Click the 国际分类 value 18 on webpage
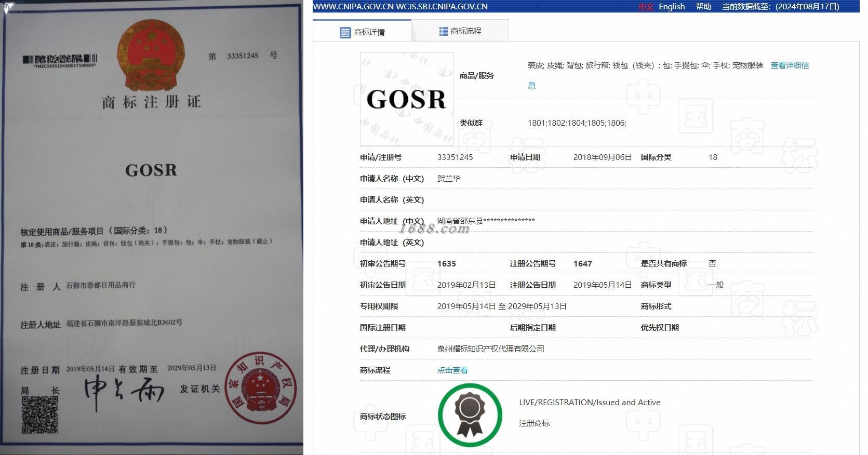The height and width of the screenshot is (455, 868). (713, 157)
